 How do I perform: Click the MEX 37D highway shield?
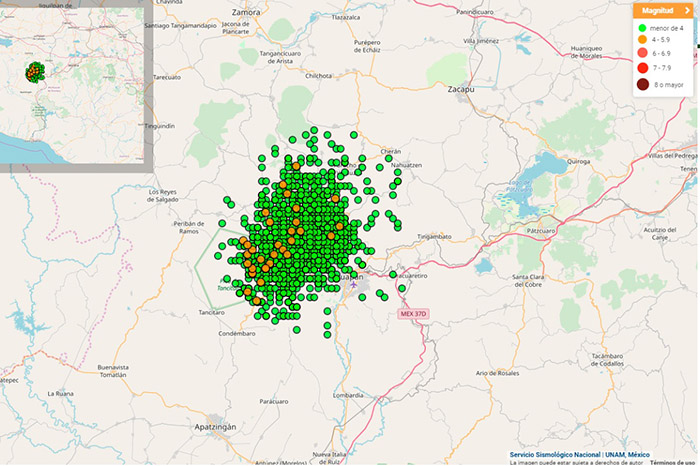click(413, 314)
